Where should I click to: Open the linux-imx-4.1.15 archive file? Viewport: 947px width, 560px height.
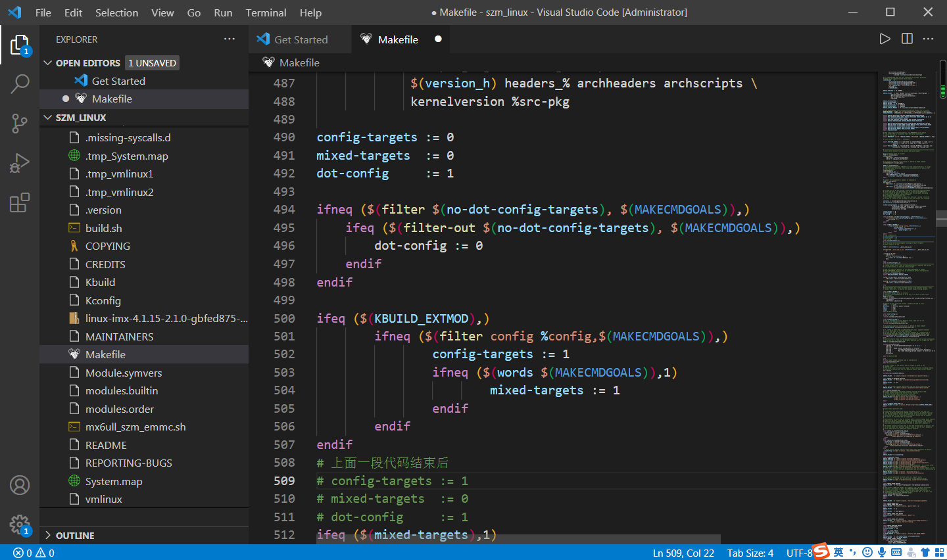click(x=144, y=318)
